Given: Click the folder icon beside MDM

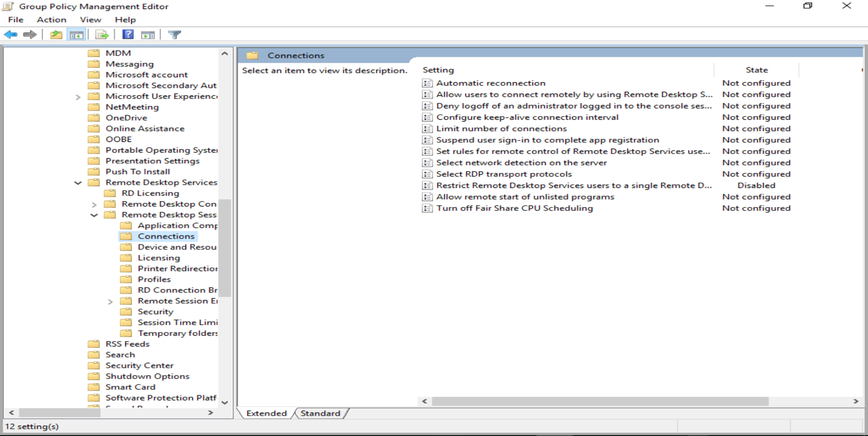Looking at the screenshot, I should coord(94,53).
